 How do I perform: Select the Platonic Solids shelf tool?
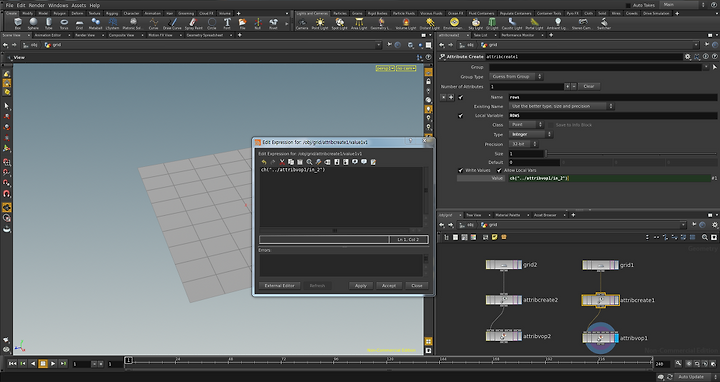point(133,23)
